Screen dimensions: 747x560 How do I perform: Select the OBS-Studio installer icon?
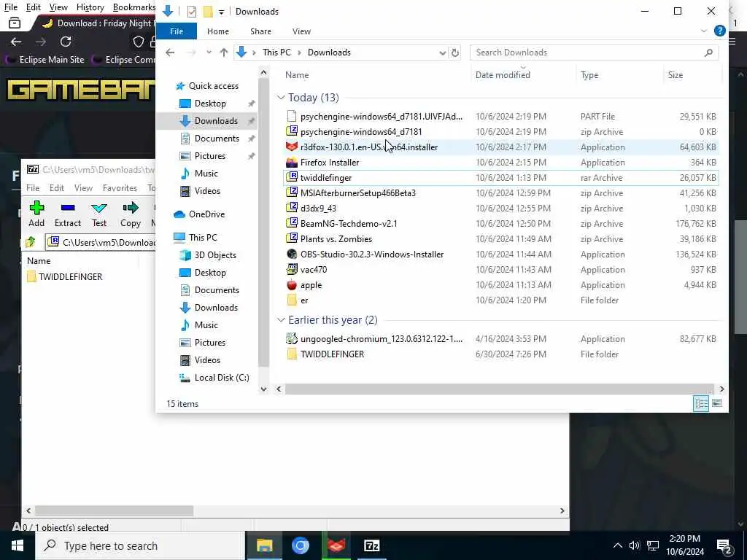pos(292,254)
